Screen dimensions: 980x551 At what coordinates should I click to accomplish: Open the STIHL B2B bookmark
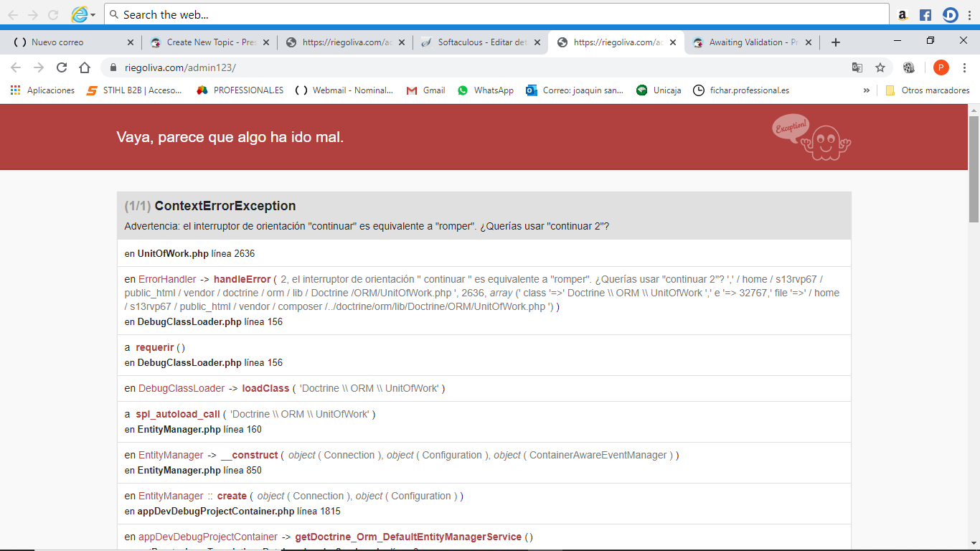tap(134, 90)
